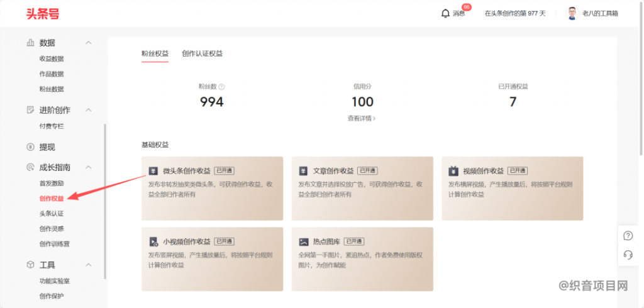Click the 老八的工具箱 username
The image size is (644, 308).
click(x=600, y=14)
